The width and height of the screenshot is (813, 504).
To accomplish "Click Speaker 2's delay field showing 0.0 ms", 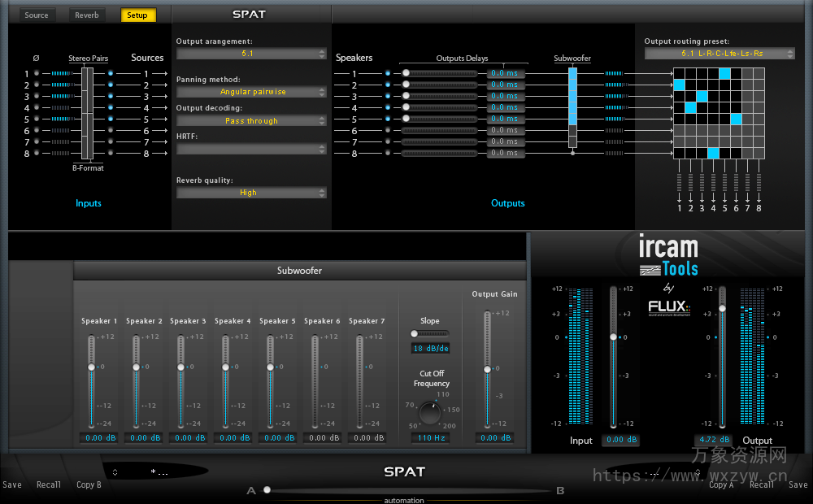I will coord(505,85).
